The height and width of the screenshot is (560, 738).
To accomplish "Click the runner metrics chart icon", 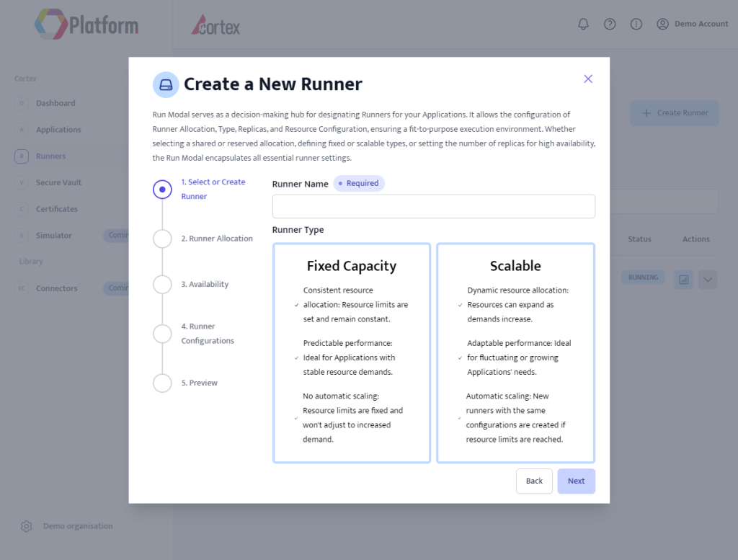I will pyautogui.click(x=683, y=280).
